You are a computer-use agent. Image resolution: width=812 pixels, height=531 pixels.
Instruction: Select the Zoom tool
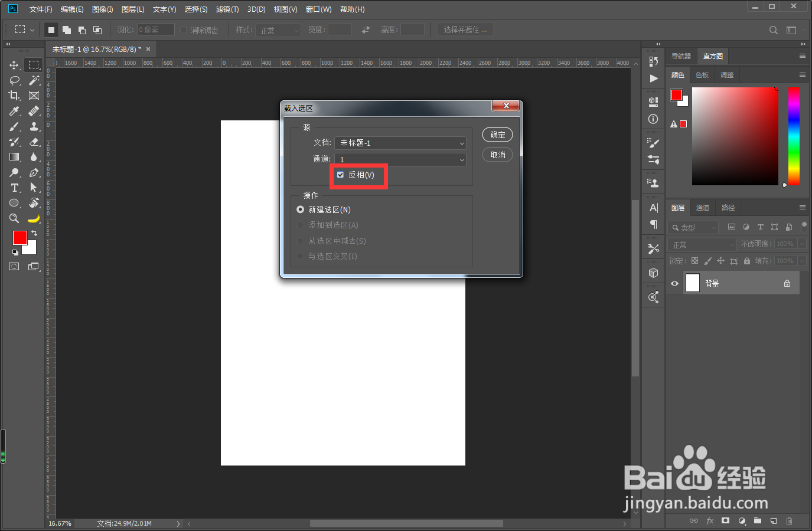(14, 218)
